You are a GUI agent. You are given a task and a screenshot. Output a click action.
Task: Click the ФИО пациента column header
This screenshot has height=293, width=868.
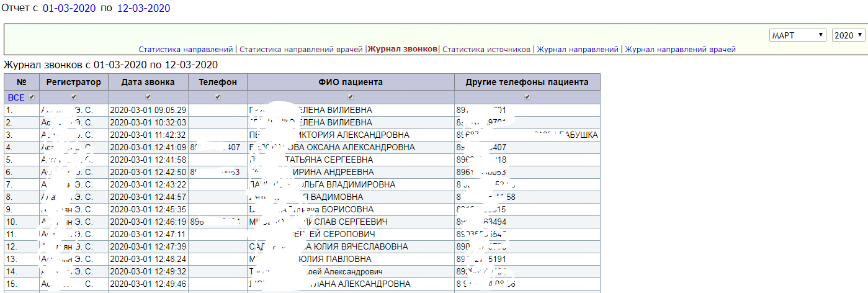tap(351, 82)
